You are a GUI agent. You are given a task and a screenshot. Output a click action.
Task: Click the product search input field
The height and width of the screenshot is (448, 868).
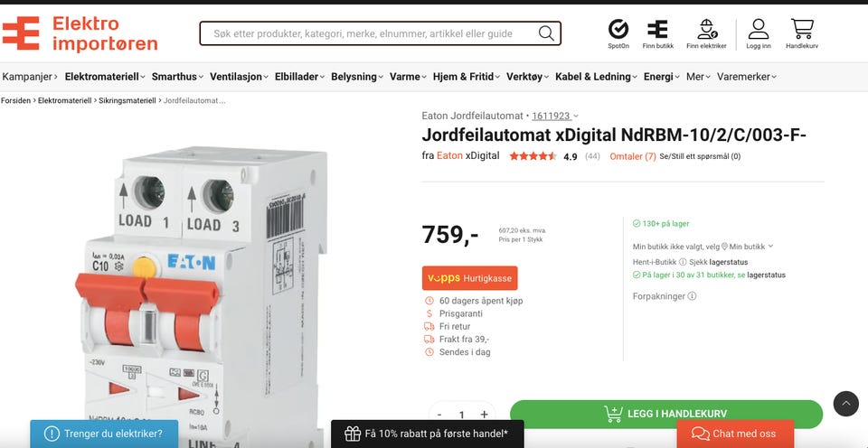click(x=368, y=33)
